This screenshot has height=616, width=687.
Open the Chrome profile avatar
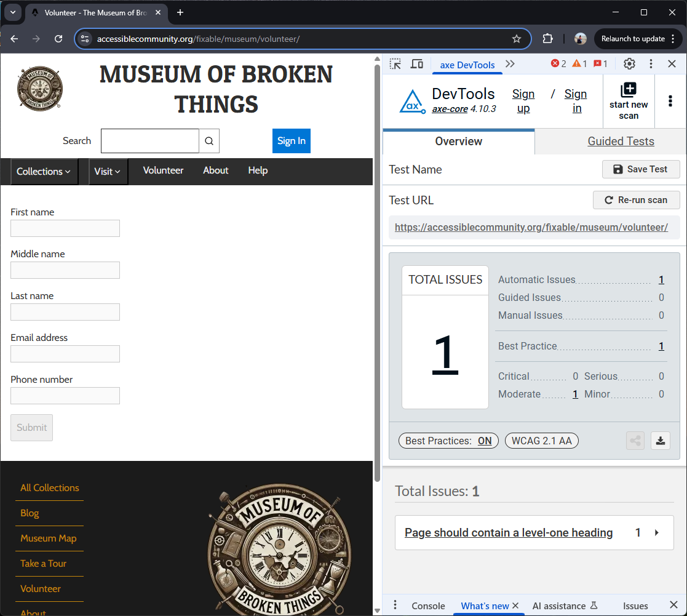point(581,39)
